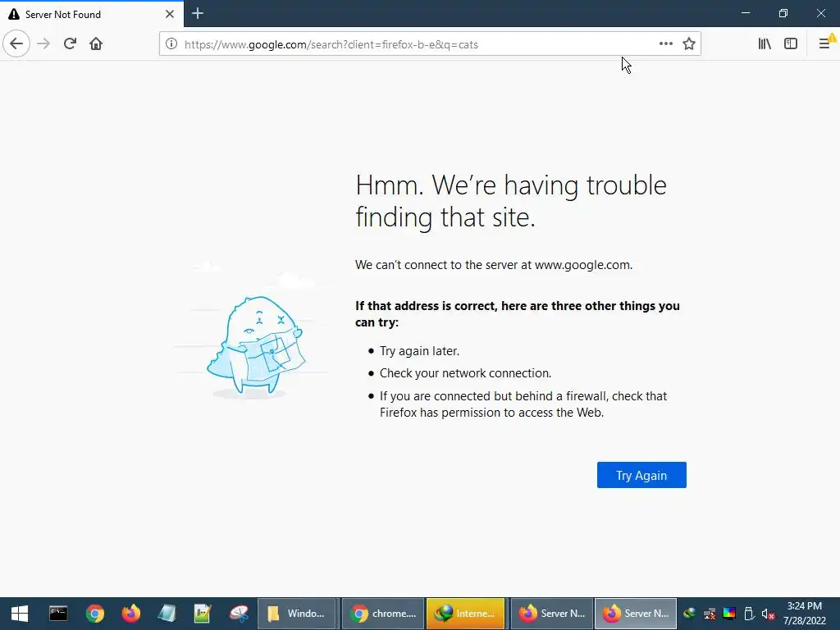This screenshot has height=630, width=840.
Task: Switch to chrome.... taskbar window
Action: [x=383, y=614]
